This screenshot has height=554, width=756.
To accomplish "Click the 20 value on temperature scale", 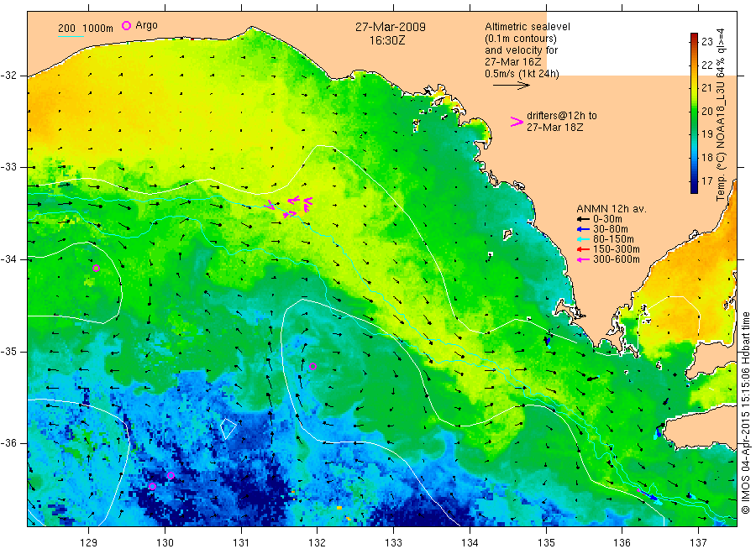I will tap(706, 112).
